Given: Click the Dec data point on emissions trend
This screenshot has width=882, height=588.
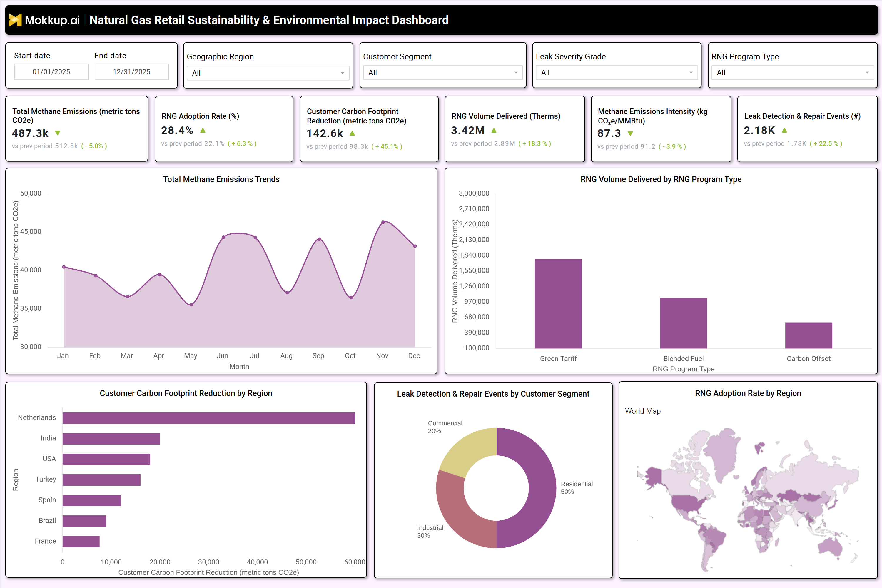Looking at the screenshot, I should pos(415,246).
